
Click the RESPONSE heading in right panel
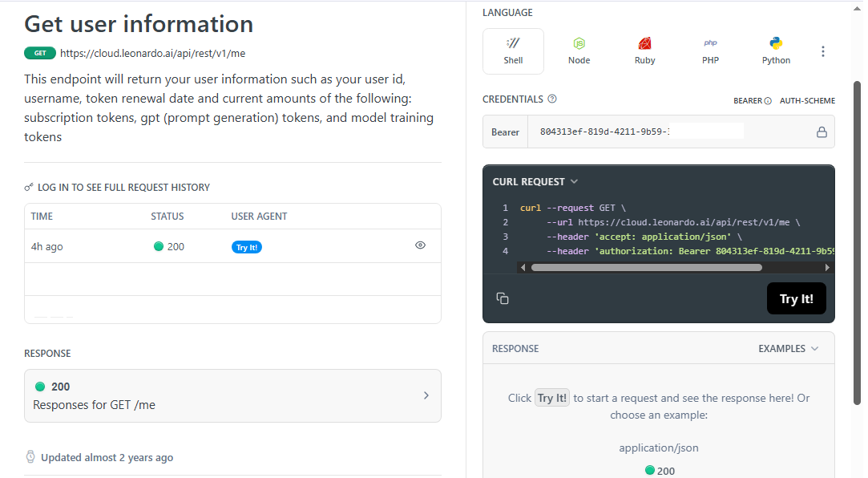tap(515, 348)
